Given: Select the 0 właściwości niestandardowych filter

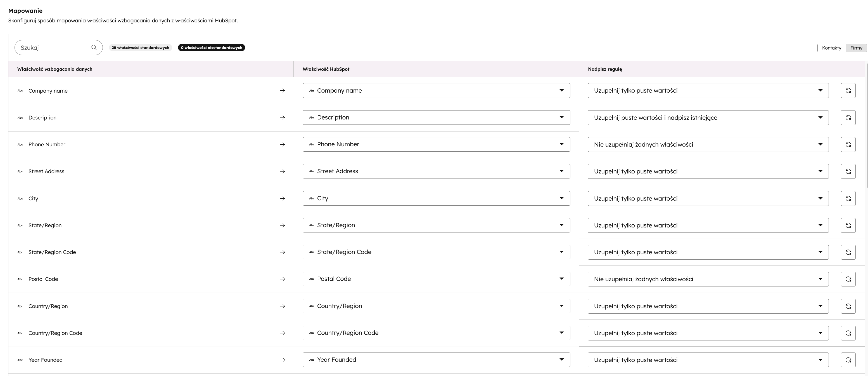Looking at the screenshot, I should (211, 48).
